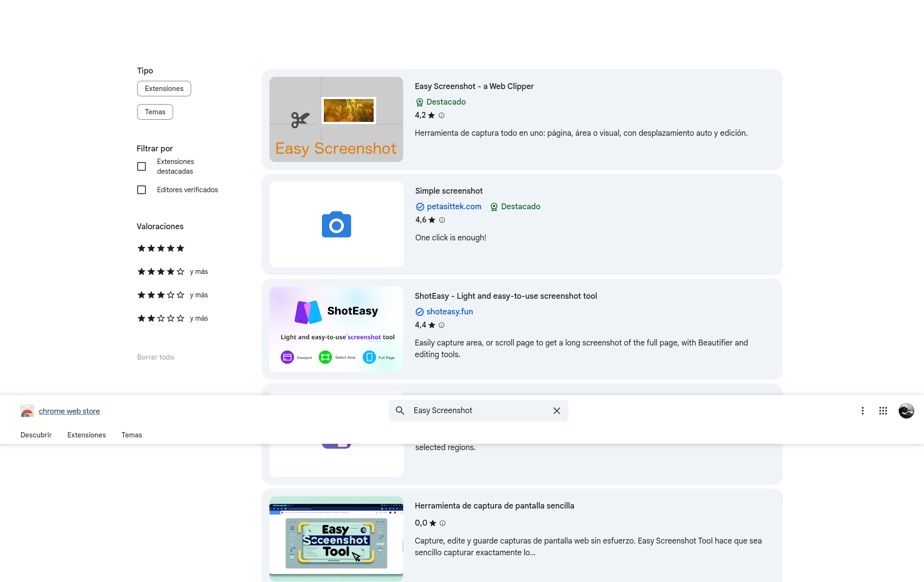Open the Temas navigation tab

tap(132, 435)
